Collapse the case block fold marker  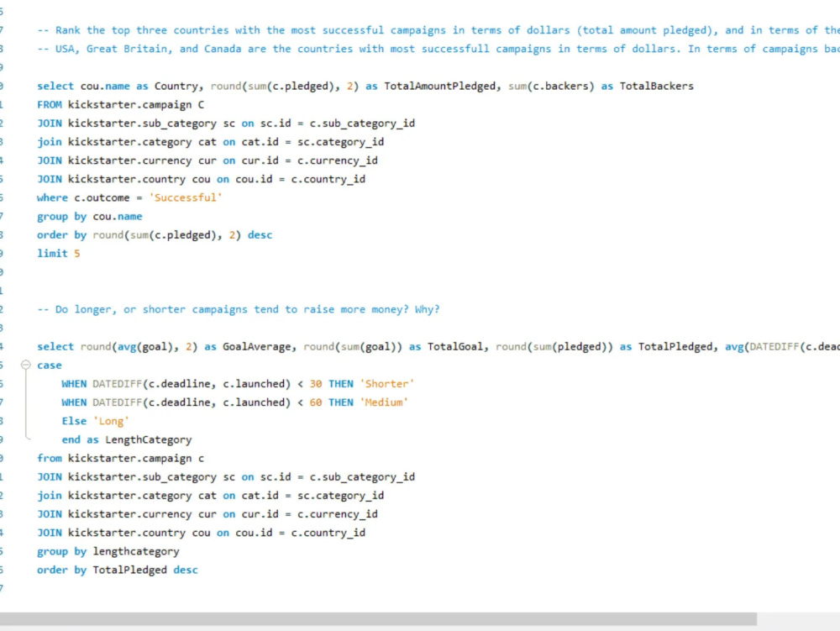(x=25, y=365)
